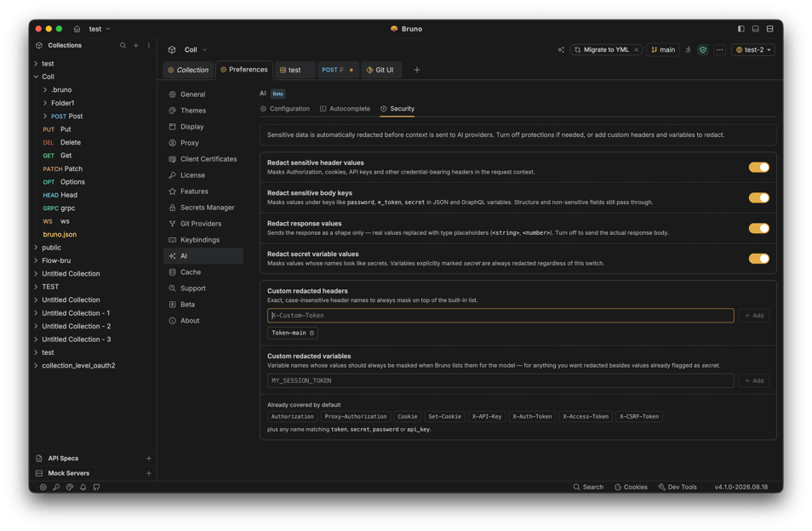Open Cookies in the status bar
This screenshot has width=812, height=531.
point(631,487)
